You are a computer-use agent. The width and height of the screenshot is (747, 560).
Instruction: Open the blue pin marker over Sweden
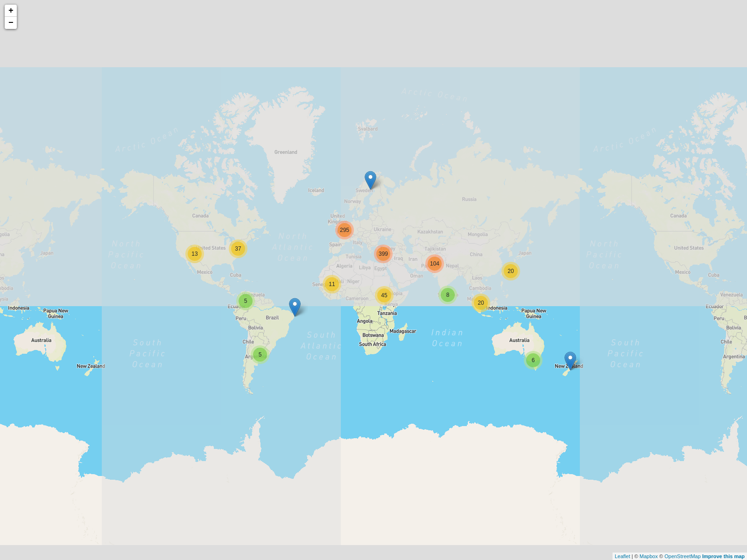[x=370, y=180]
